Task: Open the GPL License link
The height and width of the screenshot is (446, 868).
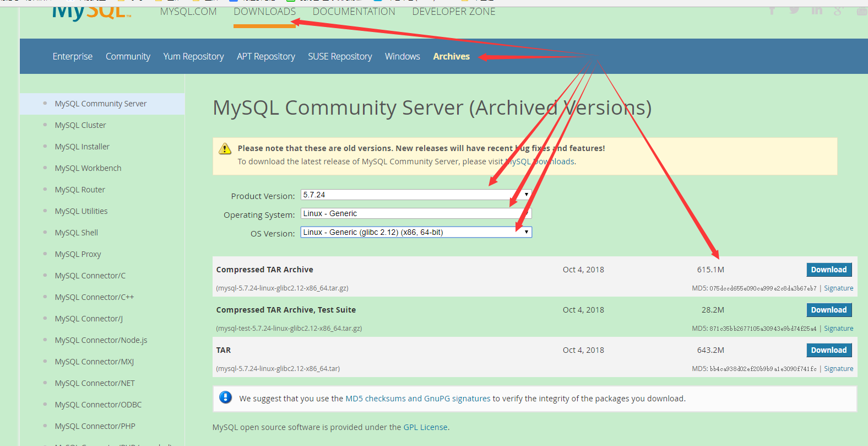Action: pyautogui.click(x=425, y=427)
